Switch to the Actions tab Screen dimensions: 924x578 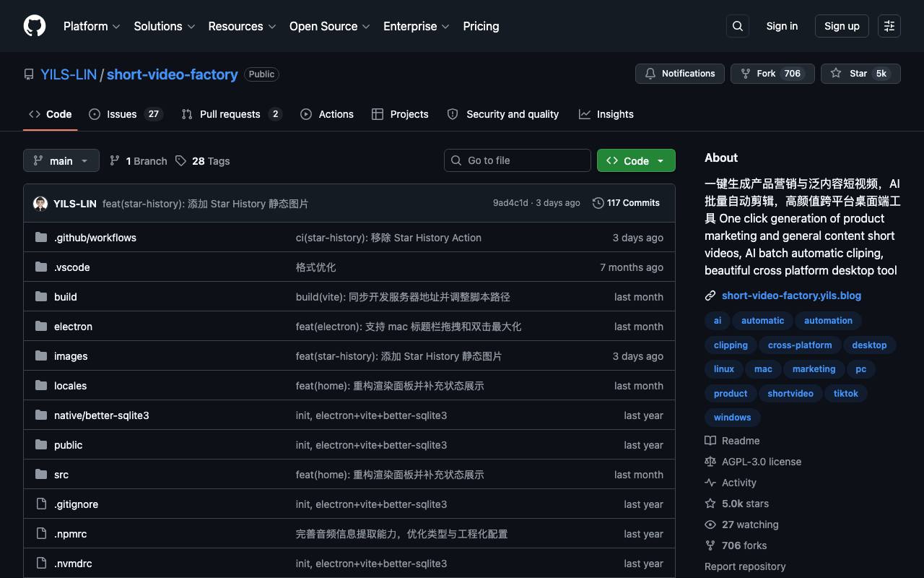pos(327,114)
